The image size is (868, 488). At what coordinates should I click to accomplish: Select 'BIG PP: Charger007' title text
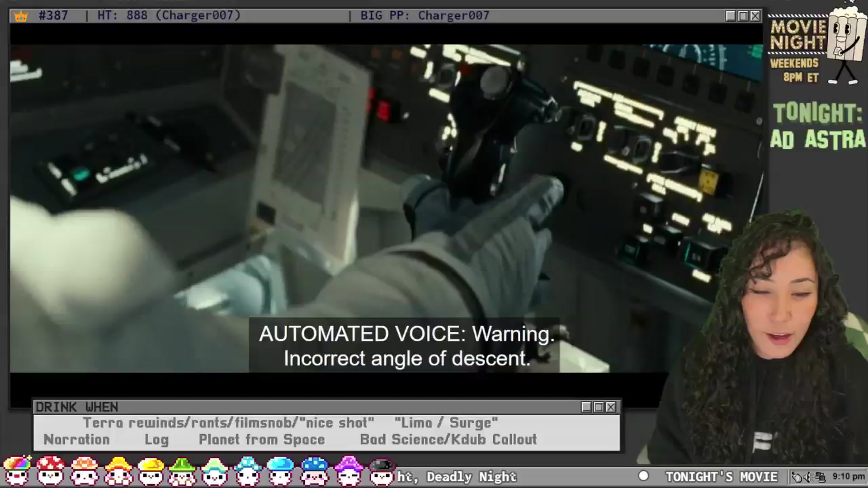click(x=425, y=15)
